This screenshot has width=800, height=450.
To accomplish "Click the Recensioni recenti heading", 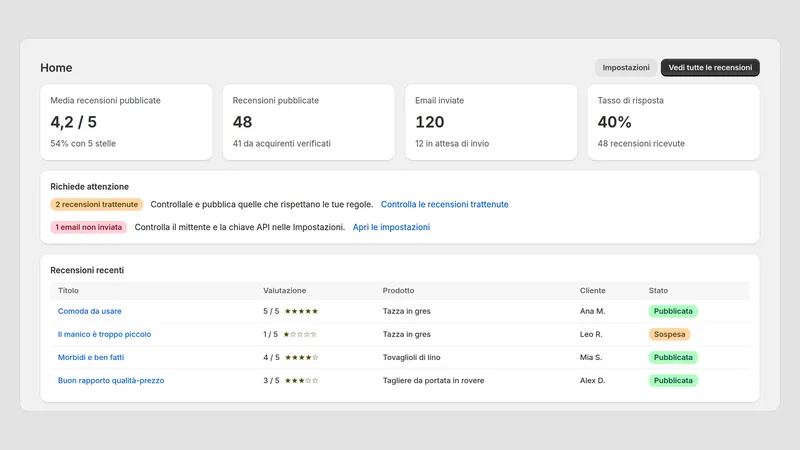I will click(x=87, y=270).
